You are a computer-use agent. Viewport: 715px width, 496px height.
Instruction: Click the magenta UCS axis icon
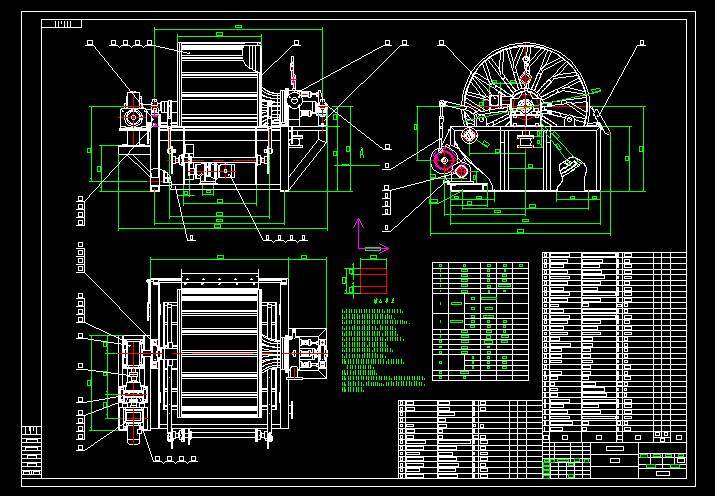pyautogui.click(x=371, y=236)
